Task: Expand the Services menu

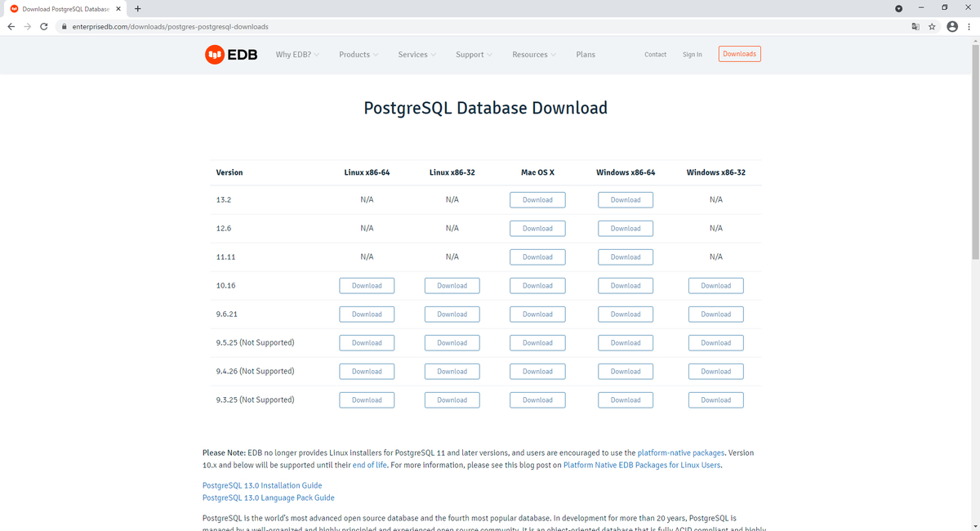Action: [416, 55]
